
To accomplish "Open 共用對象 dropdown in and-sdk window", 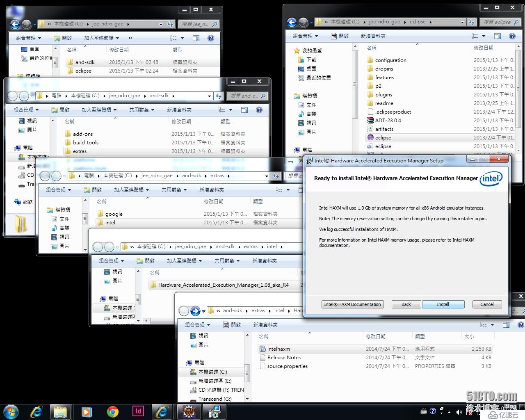I will (x=142, y=110).
